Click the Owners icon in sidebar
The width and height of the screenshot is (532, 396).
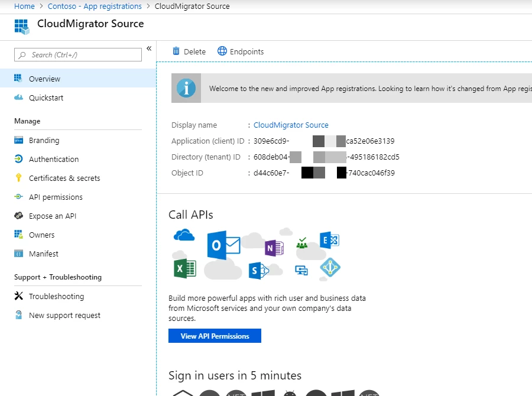pyautogui.click(x=19, y=234)
